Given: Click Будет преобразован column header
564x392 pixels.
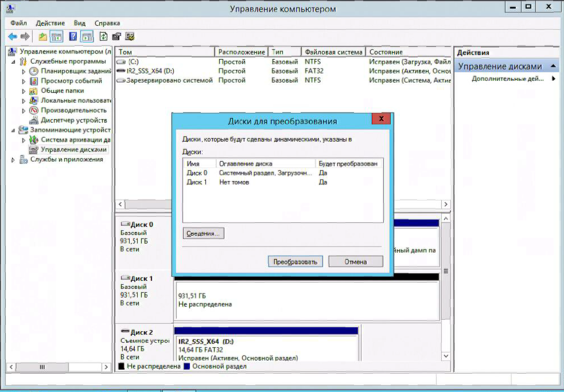Looking at the screenshot, I should coord(349,163).
